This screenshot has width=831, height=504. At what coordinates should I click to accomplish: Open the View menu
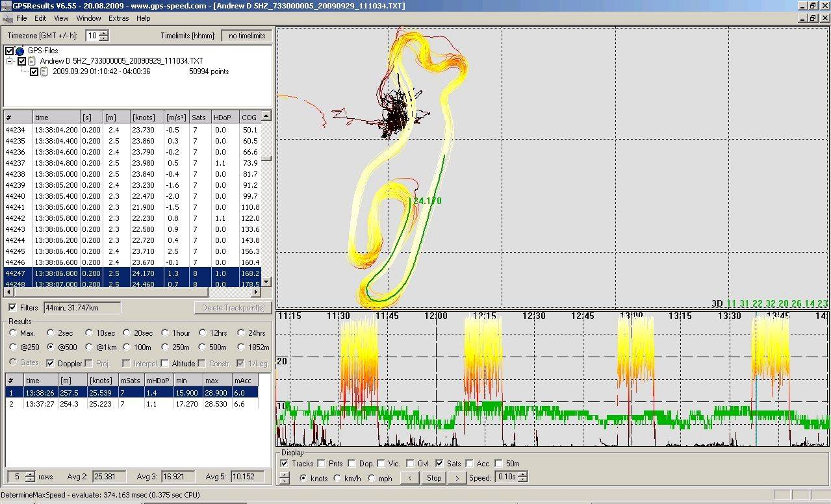[x=60, y=18]
